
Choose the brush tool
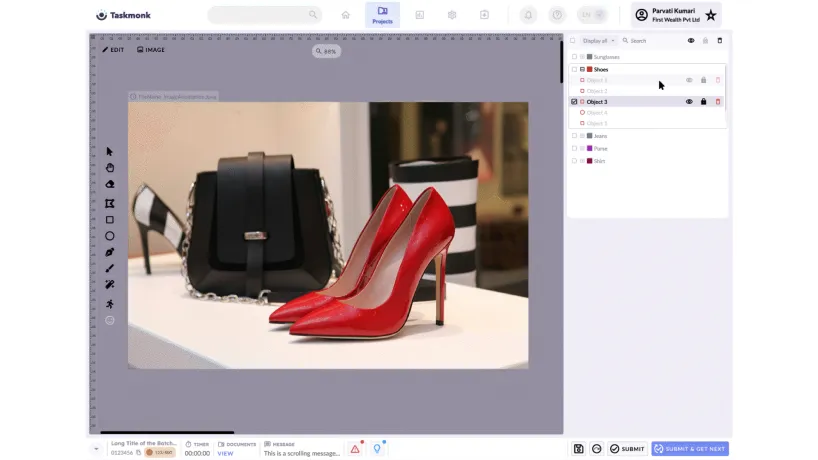(110, 269)
